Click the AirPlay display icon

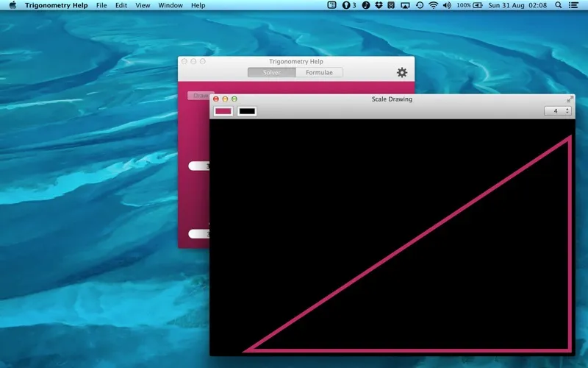405,5
